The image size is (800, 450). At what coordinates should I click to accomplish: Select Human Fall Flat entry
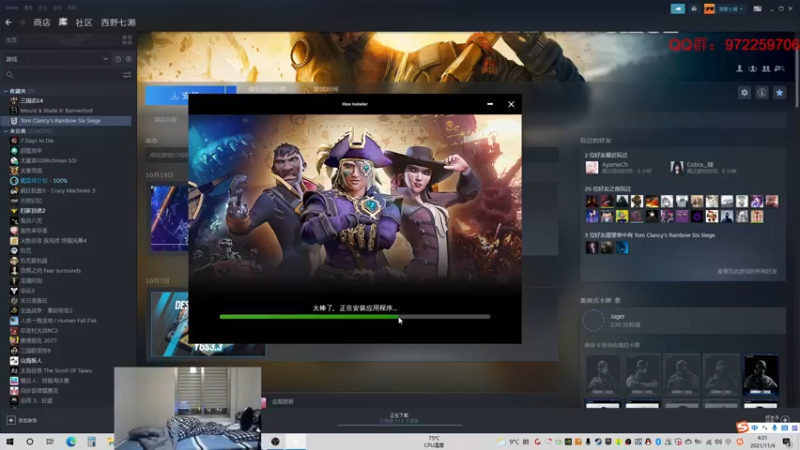point(58,321)
